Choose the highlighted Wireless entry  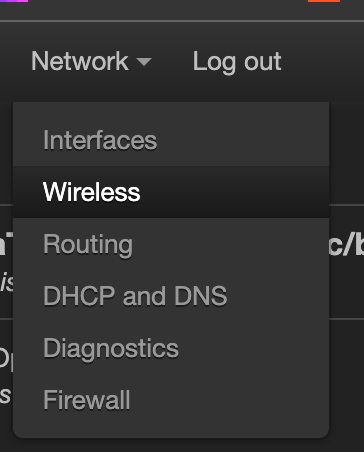[x=171, y=192]
